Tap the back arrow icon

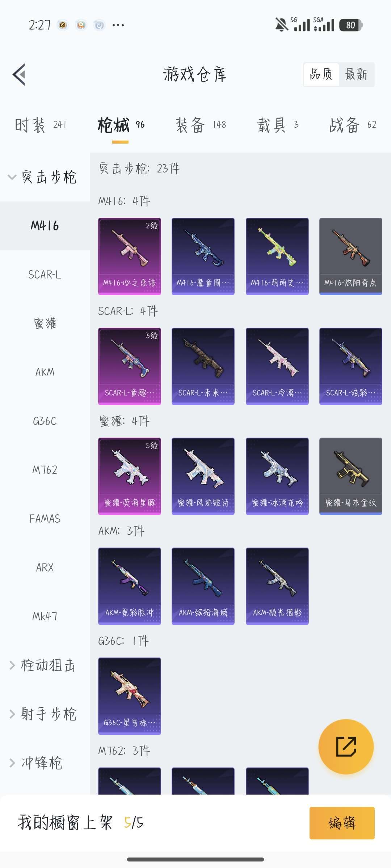[x=19, y=75]
